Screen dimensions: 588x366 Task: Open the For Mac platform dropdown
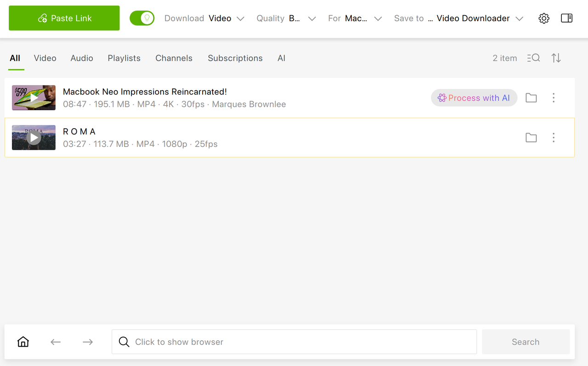(355, 18)
